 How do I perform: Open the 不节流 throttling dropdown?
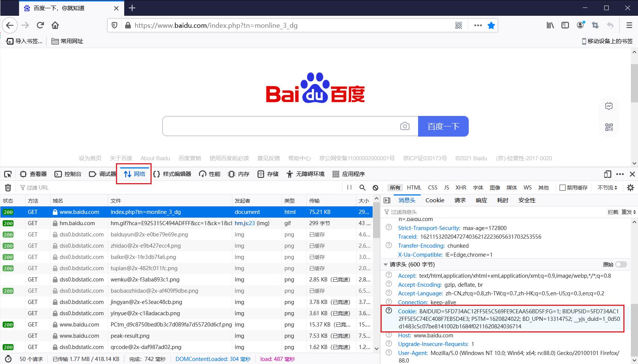point(607,188)
